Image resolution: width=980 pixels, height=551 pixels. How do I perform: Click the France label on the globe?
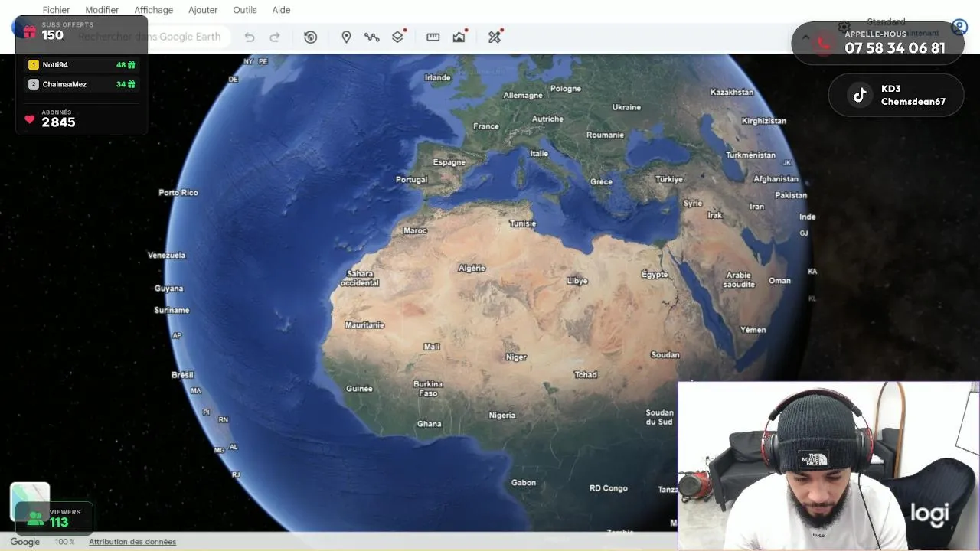coord(486,126)
